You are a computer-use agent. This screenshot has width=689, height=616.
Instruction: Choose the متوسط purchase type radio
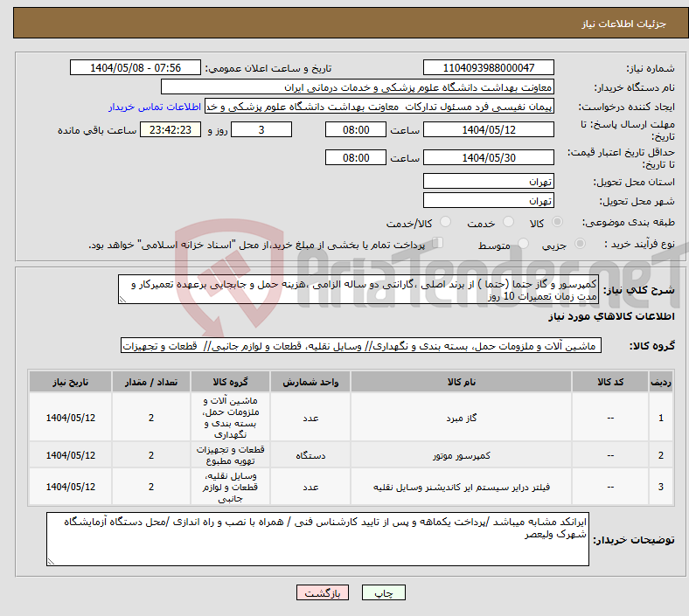523,244
